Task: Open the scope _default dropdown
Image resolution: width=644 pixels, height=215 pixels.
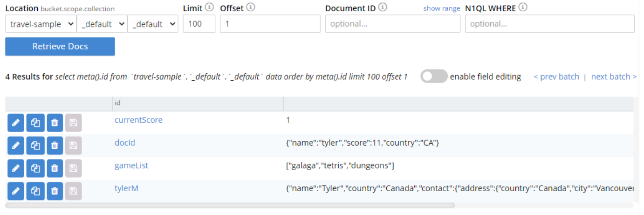Action: click(x=102, y=24)
